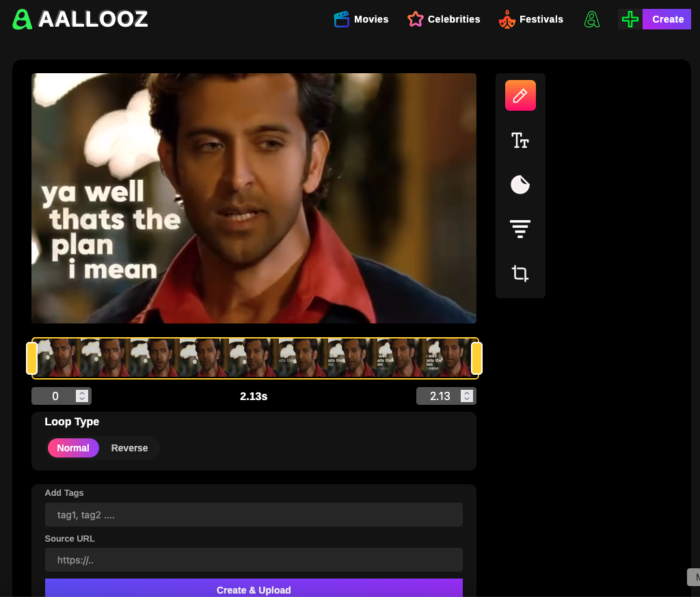Grab the yellow left trim handle

point(31,357)
